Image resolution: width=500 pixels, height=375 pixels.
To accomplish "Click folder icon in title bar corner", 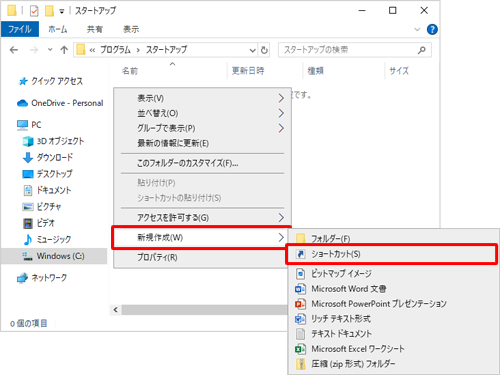I will click(x=12, y=11).
